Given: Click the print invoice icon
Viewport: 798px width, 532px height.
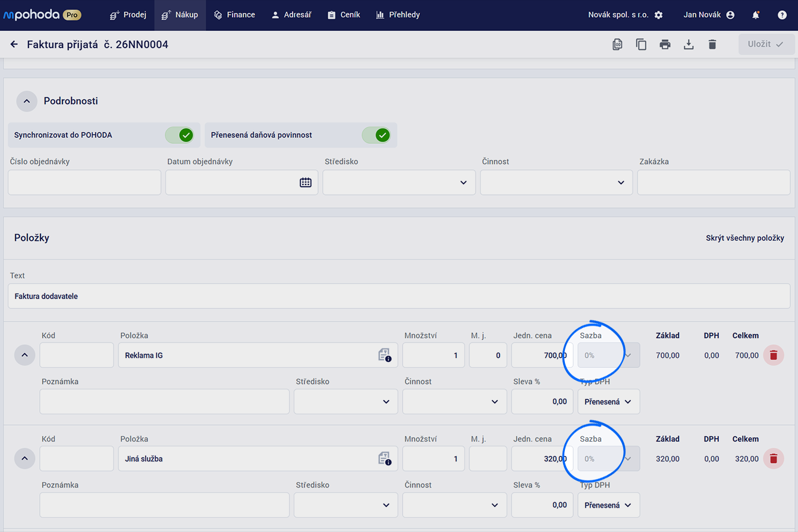Looking at the screenshot, I should point(665,45).
